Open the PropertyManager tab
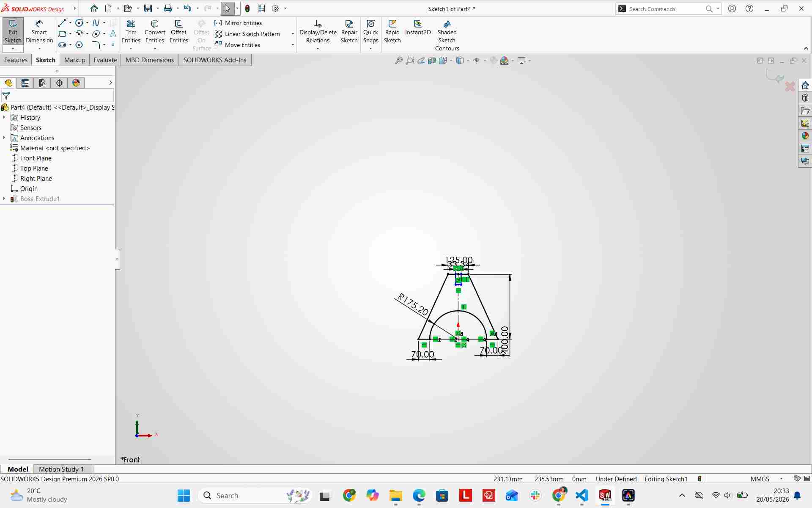Viewport: 812px width, 508px height. tap(25, 83)
